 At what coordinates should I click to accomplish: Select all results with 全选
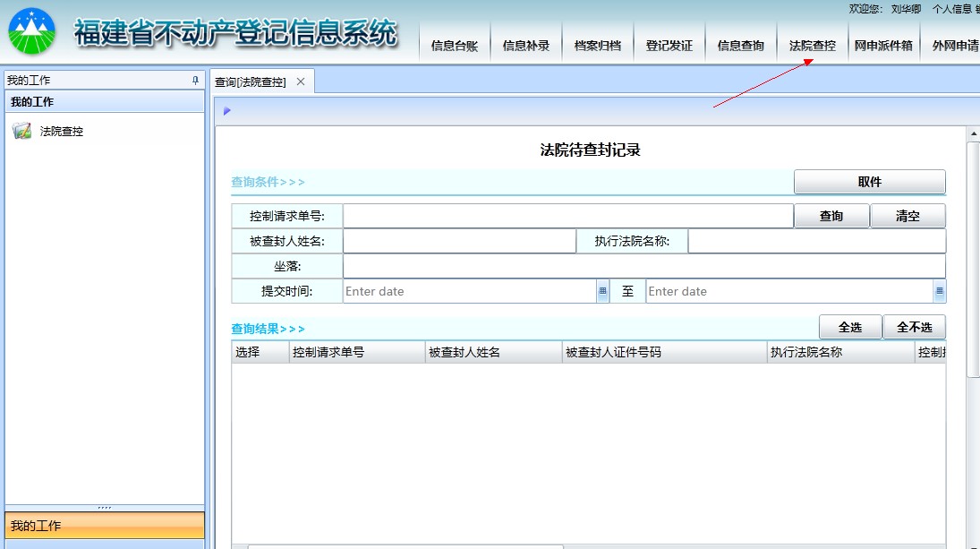click(850, 328)
